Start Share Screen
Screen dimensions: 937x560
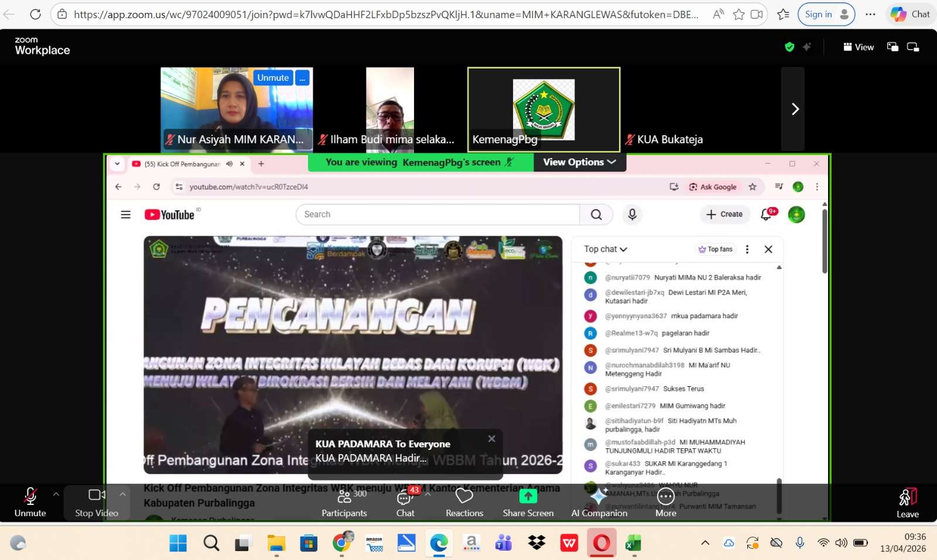point(528,503)
